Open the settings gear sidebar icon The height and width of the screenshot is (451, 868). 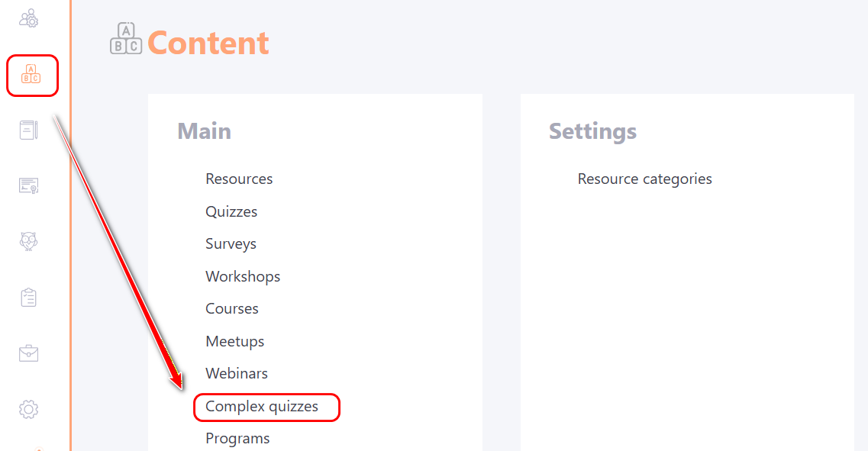pyautogui.click(x=29, y=409)
